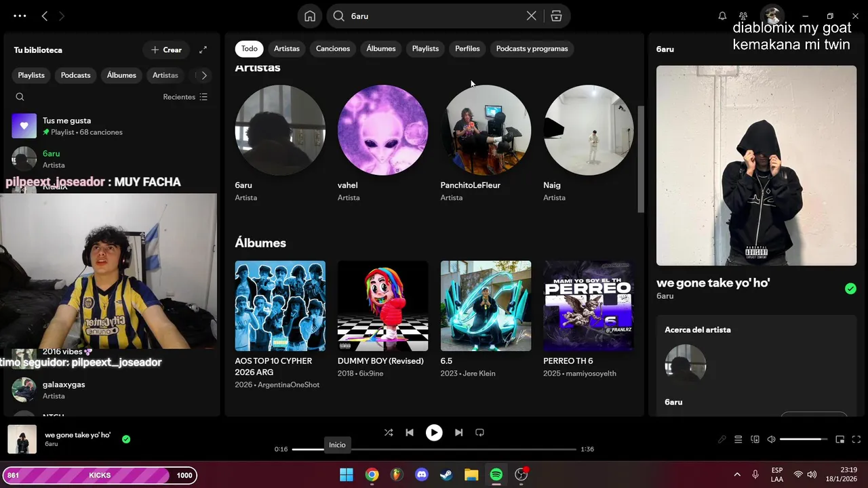Filter library by Artistas chip

coord(165,75)
